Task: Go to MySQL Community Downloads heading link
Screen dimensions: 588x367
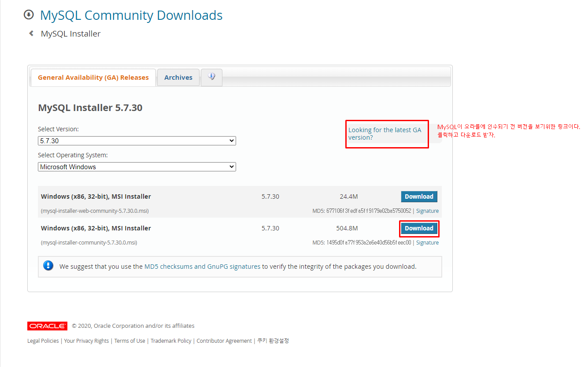Action: 131,15
